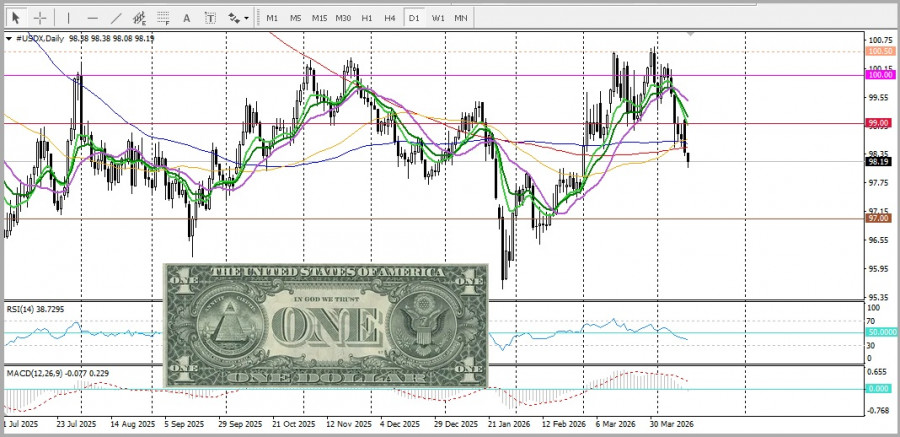This screenshot has width=900, height=437.
Task: Pick the trendline drawing tool
Action: point(116,18)
